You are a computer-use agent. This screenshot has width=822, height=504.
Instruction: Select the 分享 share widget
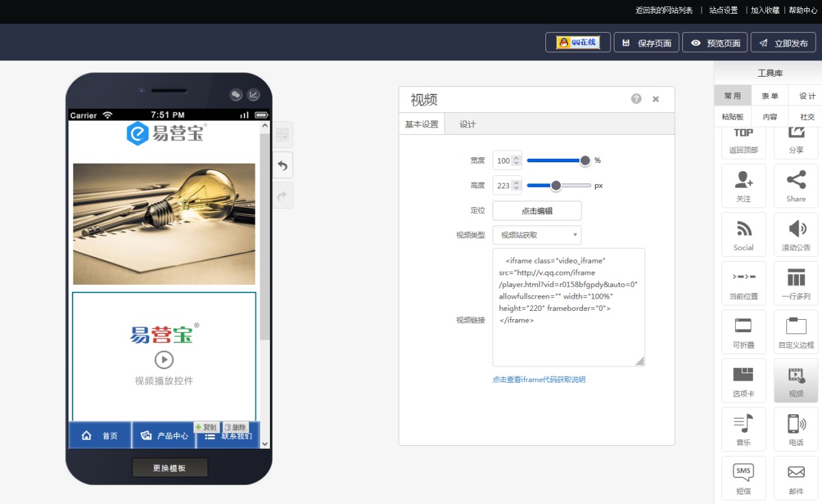[x=796, y=142]
